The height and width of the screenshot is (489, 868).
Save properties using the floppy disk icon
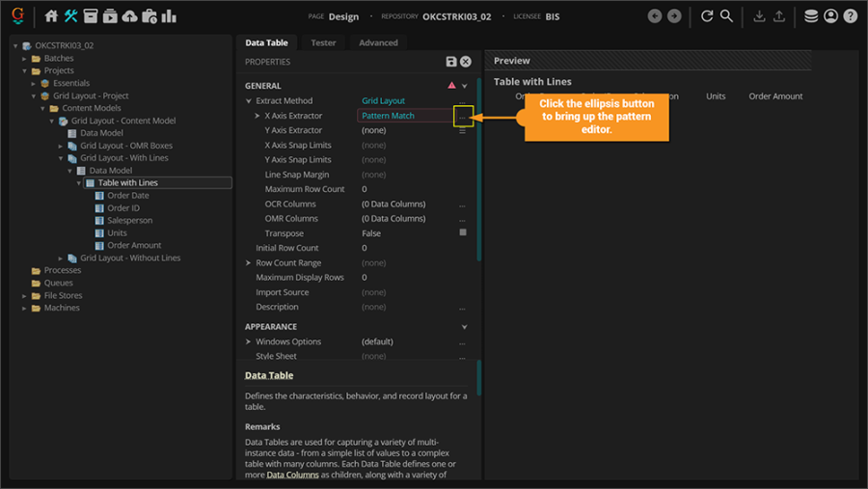(x=451, y=62)
